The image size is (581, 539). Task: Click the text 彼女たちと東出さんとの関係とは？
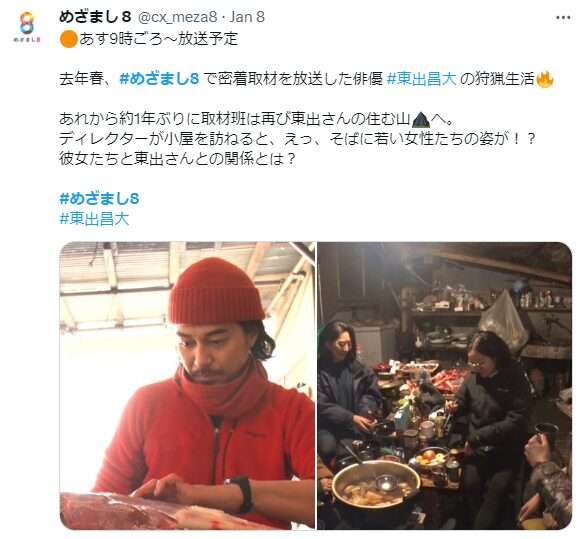click(178, 159)
